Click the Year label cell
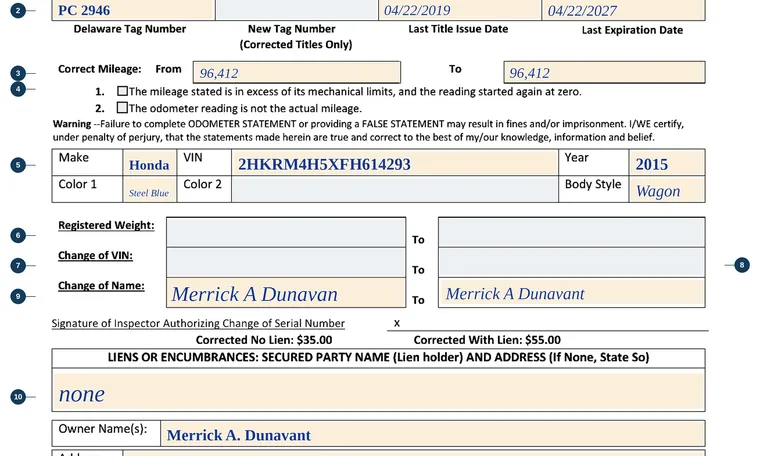The height and width of the screenshot is (456, 760). [594, 163]
